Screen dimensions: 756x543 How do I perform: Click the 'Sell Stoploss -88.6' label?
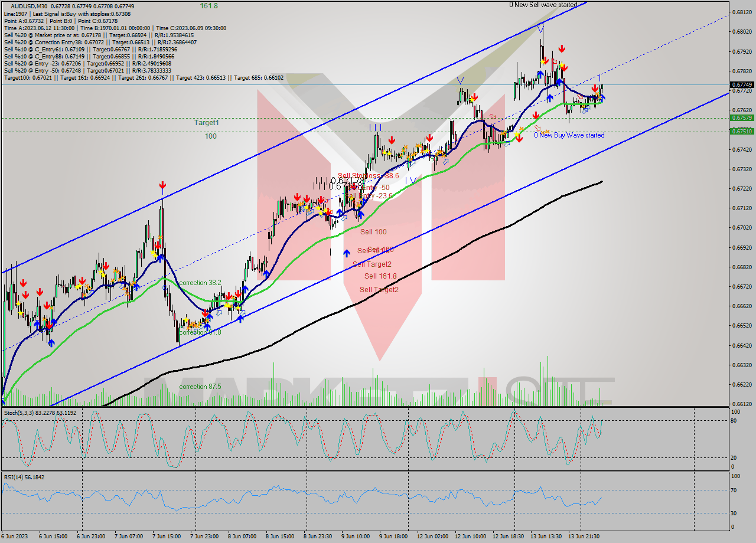pos(369,176)
